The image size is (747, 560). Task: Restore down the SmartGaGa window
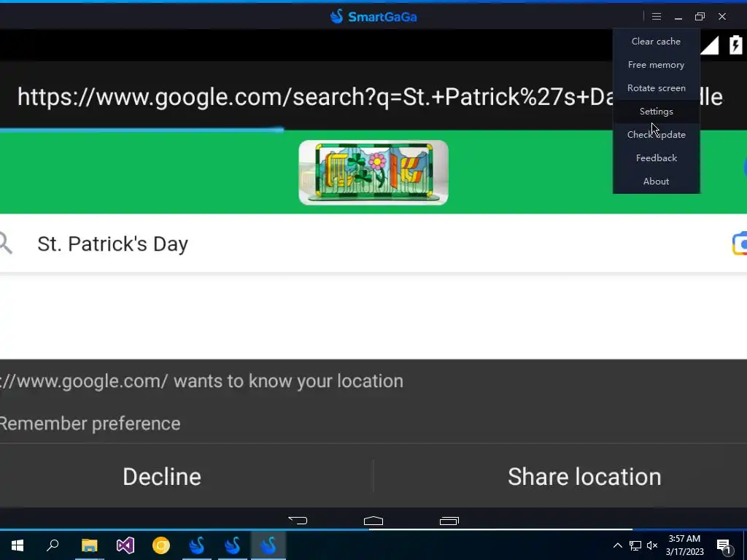click(700, 17)
